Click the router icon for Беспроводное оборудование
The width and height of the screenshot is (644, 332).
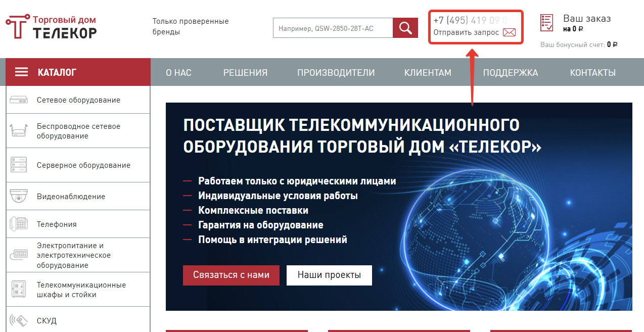tap(18, 131)
